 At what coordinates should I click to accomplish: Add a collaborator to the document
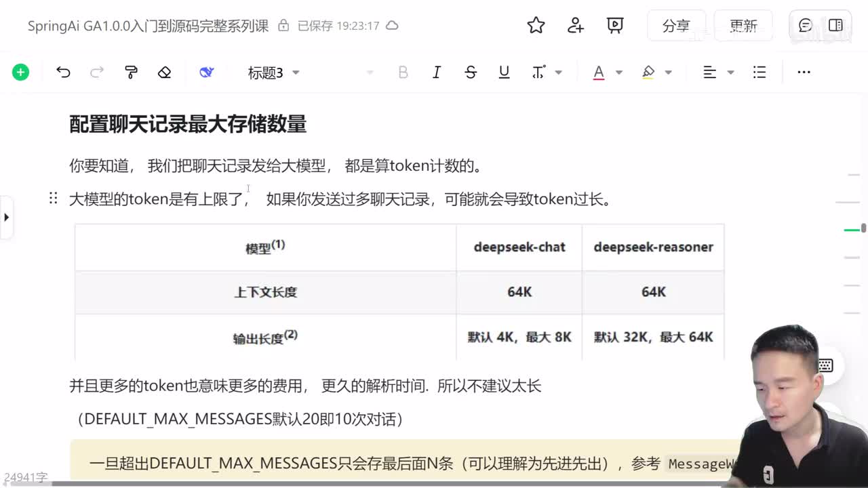[x=576, y=26]
